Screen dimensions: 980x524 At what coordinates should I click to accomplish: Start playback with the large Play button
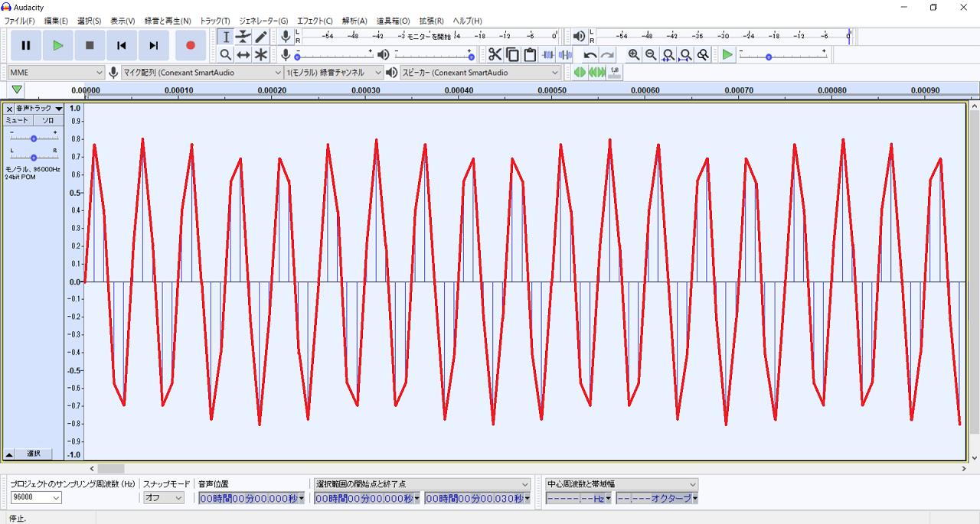coord(57,45)
